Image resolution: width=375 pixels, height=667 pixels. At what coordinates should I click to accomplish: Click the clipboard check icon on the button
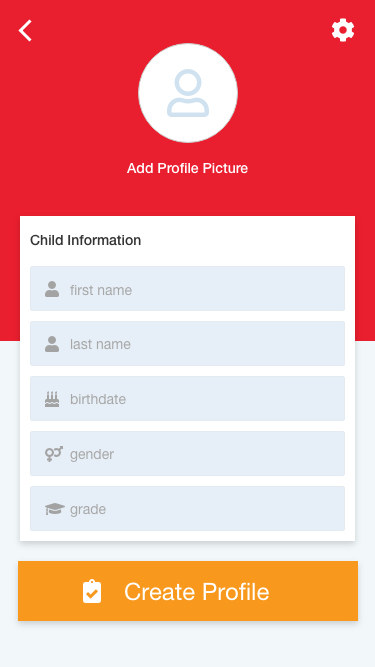point(92,591)
